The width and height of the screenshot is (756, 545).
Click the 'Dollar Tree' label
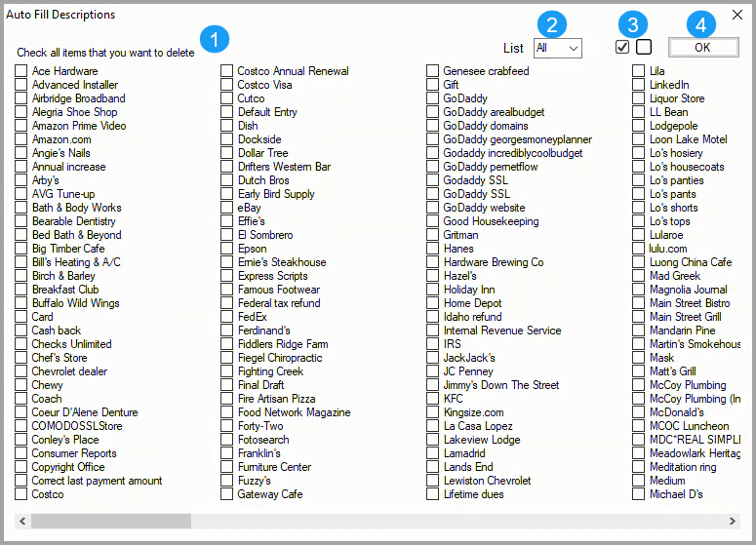pyautogui.click(x=263, y=153)
